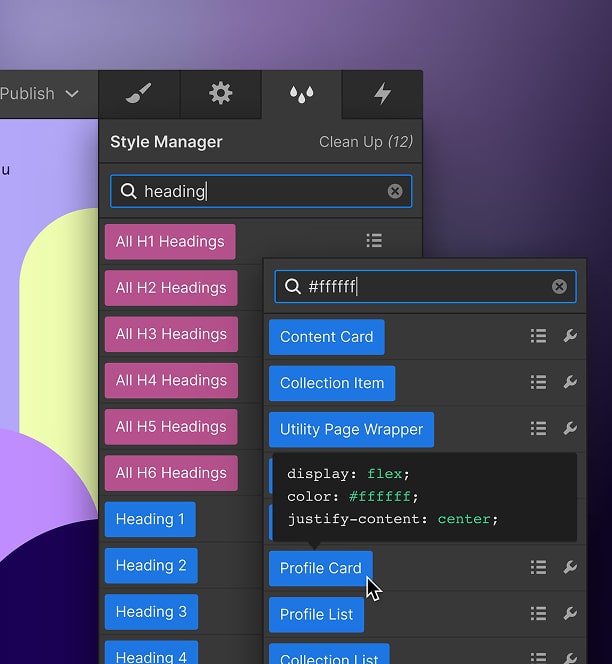Open the Settings gear tab
Image resolution: width=612 pixels, height=664 pixels.
[x=221, y=94]
